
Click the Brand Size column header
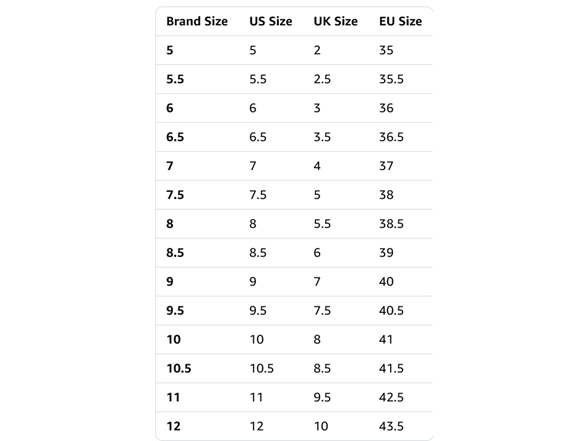tap(197, 21)
